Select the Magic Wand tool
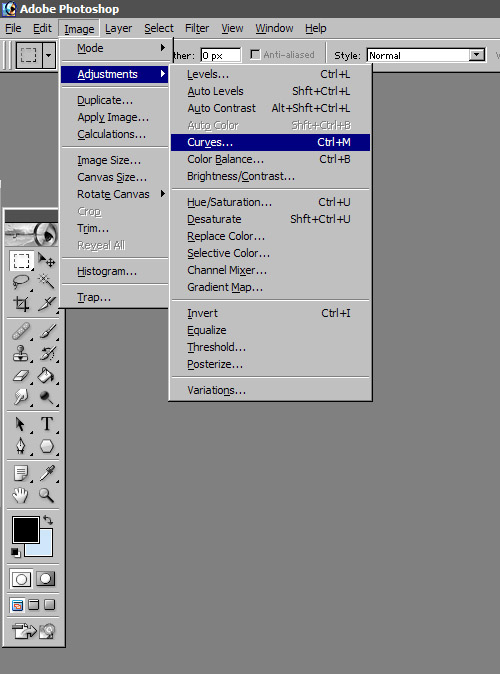This screenshot has height=674, width=500. [46, 282]
